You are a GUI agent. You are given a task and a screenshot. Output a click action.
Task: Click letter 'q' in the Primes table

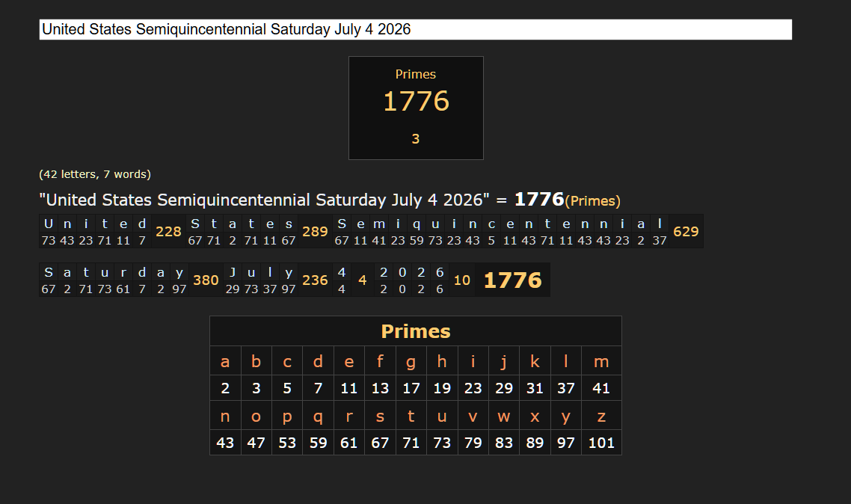click(318, 417)
